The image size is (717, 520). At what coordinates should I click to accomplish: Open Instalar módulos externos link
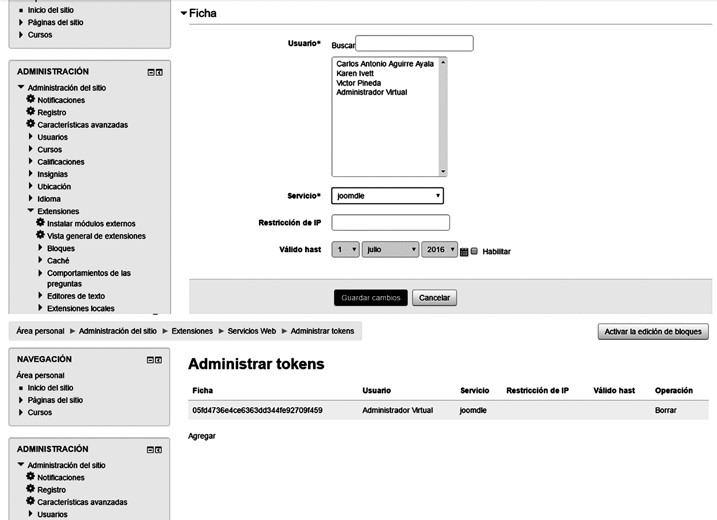pos(91,224)
